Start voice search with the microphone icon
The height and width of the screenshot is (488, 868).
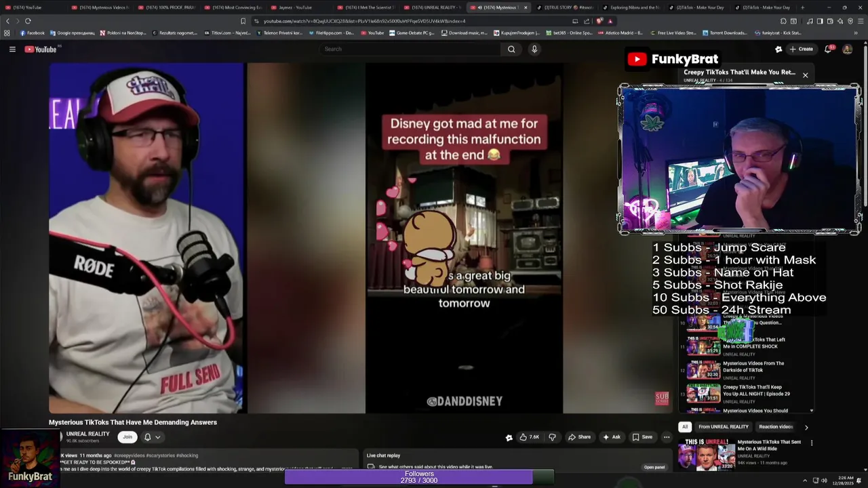point(534,49)
